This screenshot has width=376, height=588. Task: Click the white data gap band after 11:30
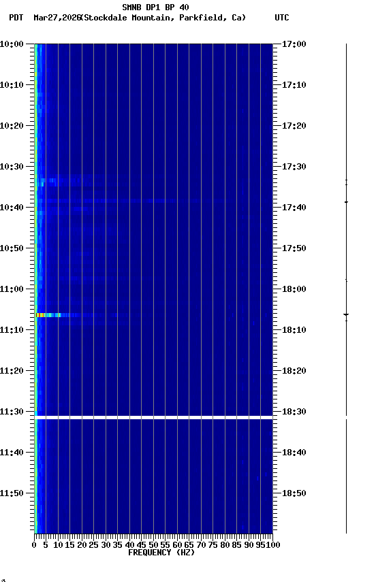[153, 417]
